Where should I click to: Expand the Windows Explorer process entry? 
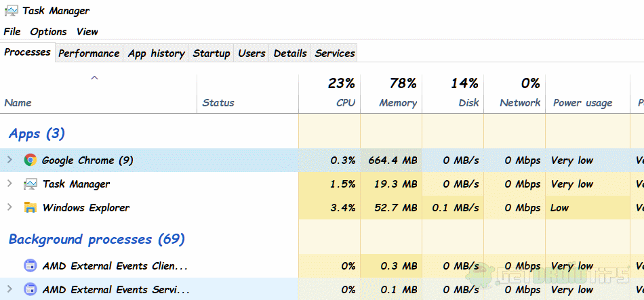(x=9, y=208)
